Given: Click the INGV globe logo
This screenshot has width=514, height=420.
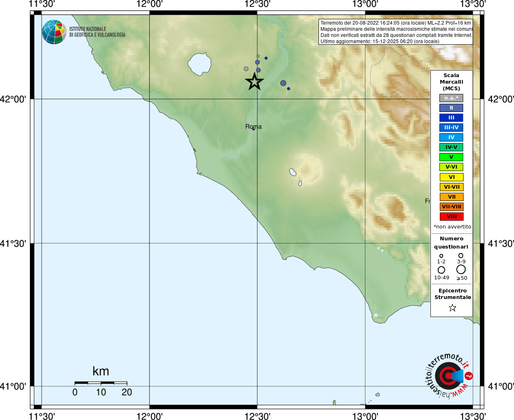Looking at the screenshot, I should (x=54, y=32).
